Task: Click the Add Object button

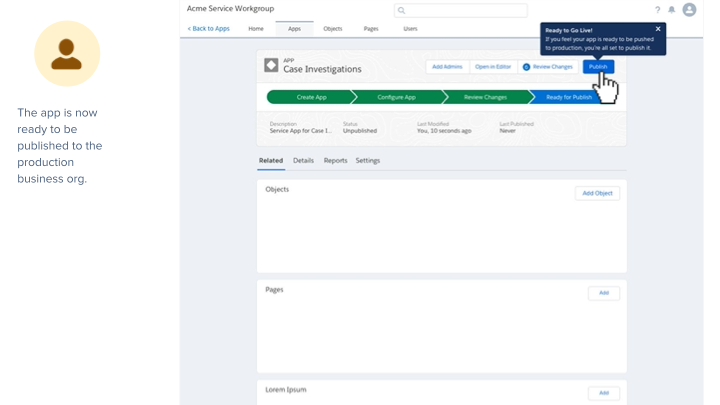Action: tap(597, 193)
